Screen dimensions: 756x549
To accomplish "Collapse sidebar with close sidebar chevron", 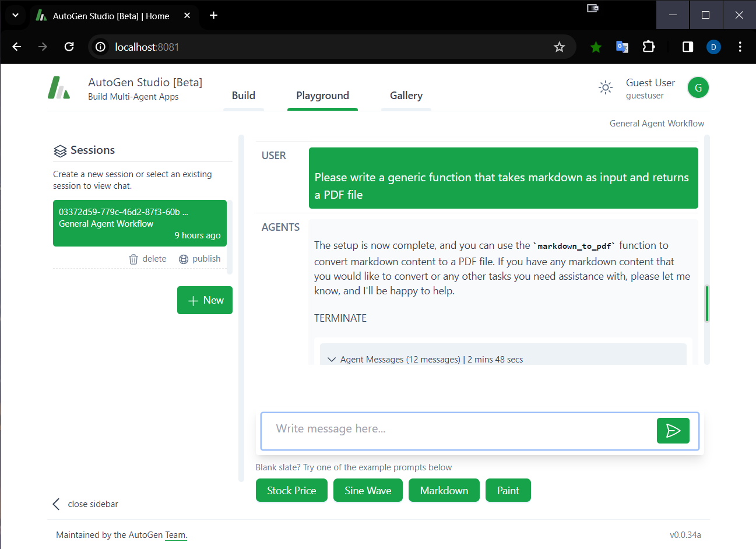I will 57,504.
